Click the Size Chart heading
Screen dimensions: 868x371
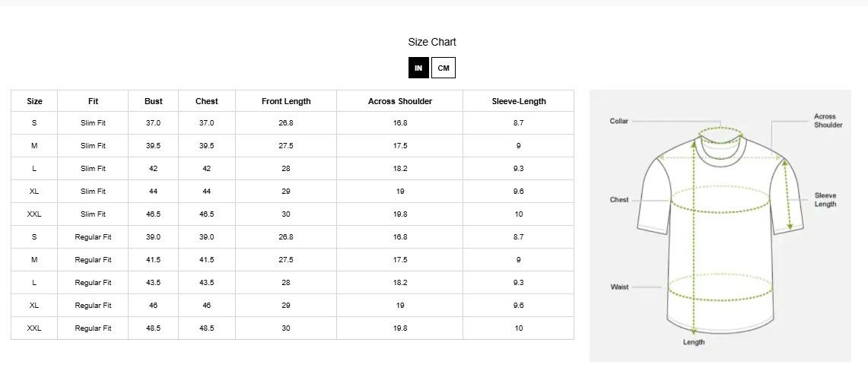click(x=432, y=42)
